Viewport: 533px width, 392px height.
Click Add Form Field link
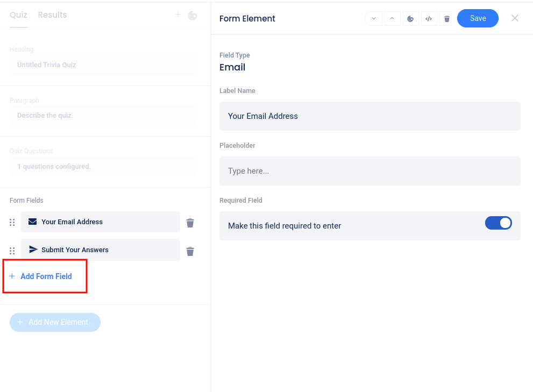[x=46, y=276]
